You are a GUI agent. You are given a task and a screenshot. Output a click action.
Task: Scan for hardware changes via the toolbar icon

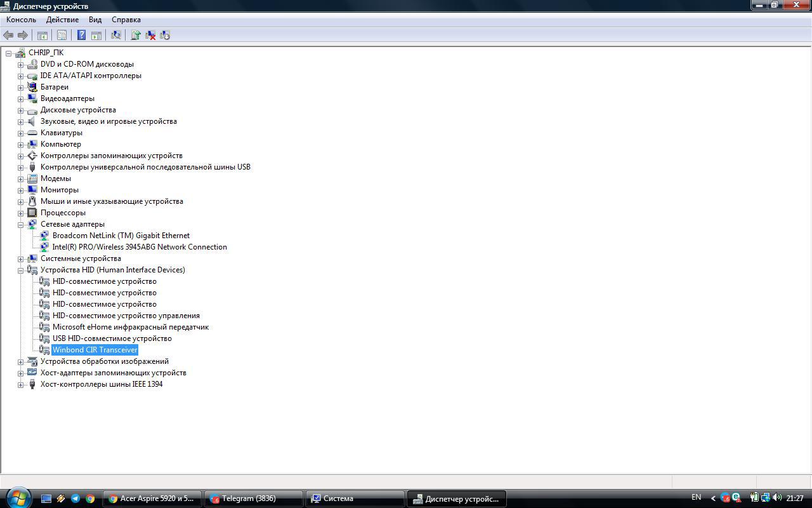pyautogui.click(x=115, y=36)
